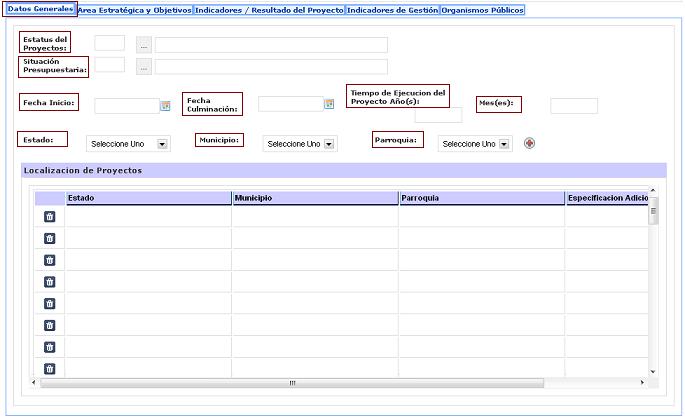This screenshot has width=685, height=418.
Task: Click browse button for Estatus del Proyectos
Action: coord(144,45)
